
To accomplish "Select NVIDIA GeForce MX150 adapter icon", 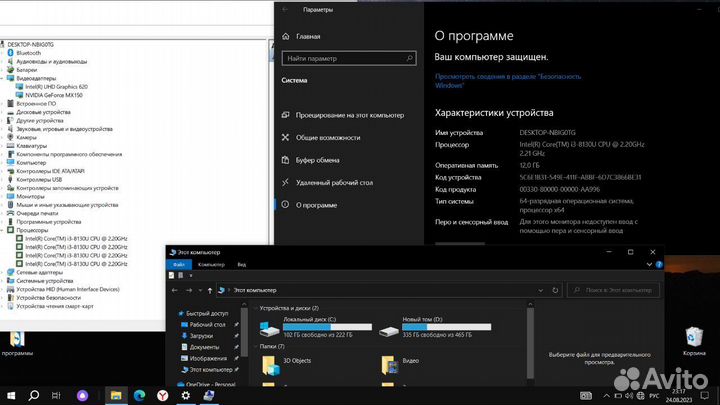I will (19, 95).
